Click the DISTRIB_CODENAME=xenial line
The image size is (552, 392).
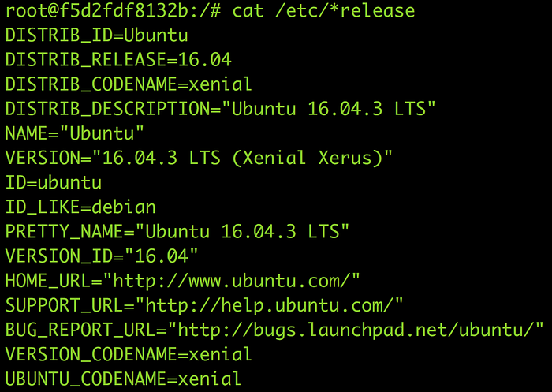129,84
